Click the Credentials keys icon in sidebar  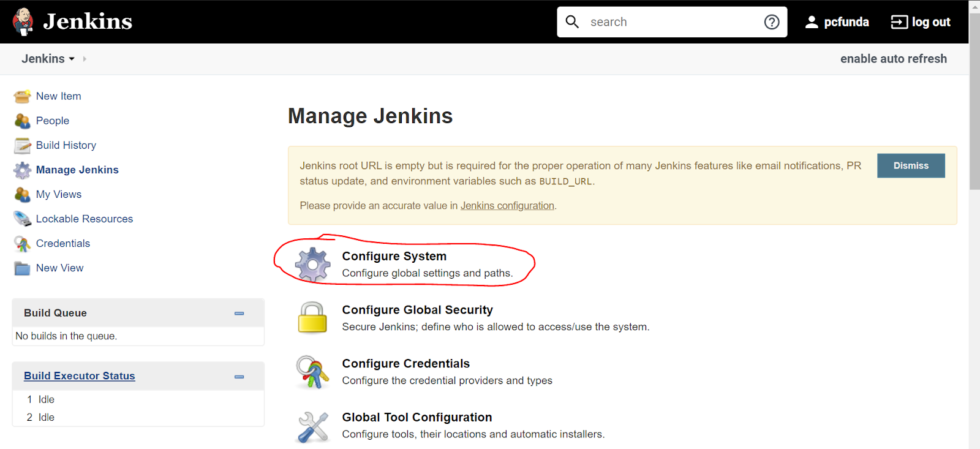23,244
